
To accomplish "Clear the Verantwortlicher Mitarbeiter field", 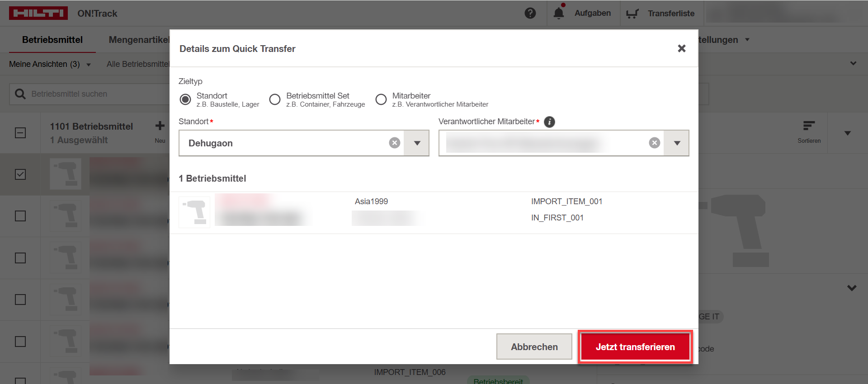I will pyautogui.click(x=654, y=143).
